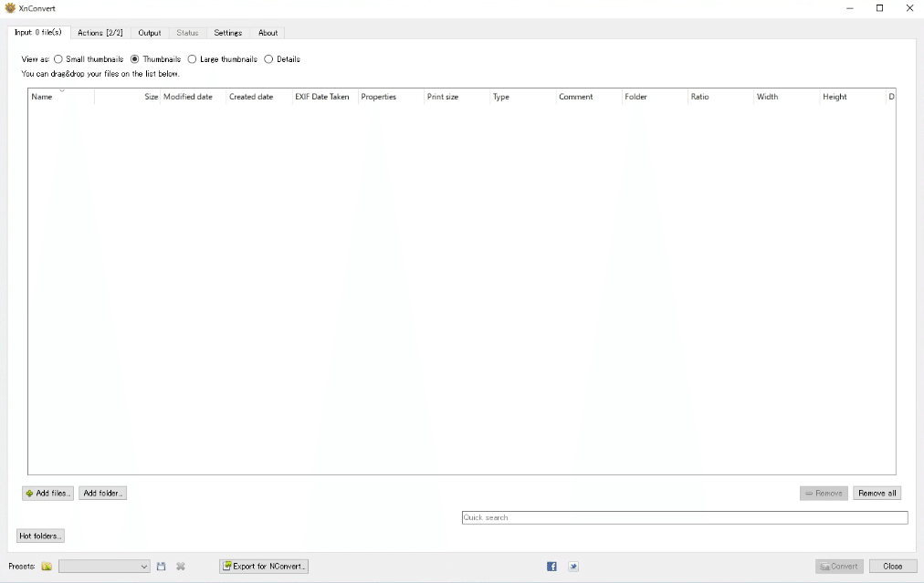The width and height of the screenshot is (924, 583).
Task: Click the Close button at bottom right
Action: [x=893, y=567]
